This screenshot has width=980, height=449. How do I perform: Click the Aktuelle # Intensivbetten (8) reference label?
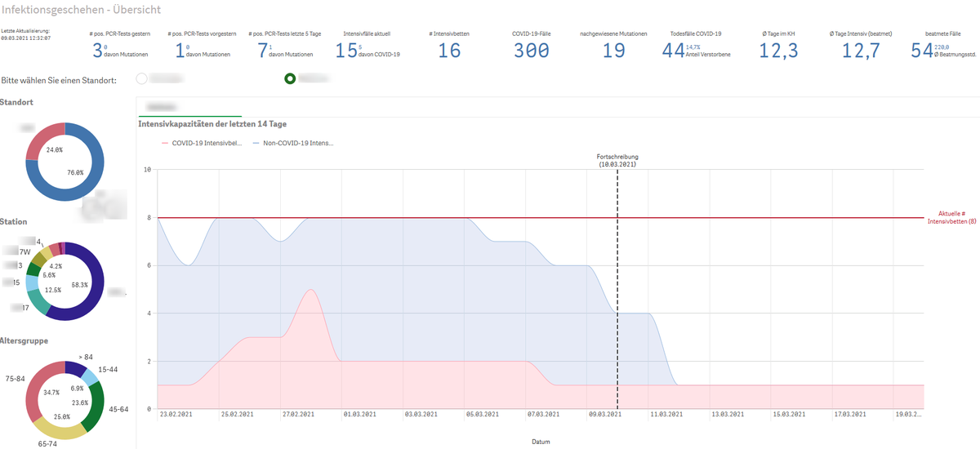951,217
